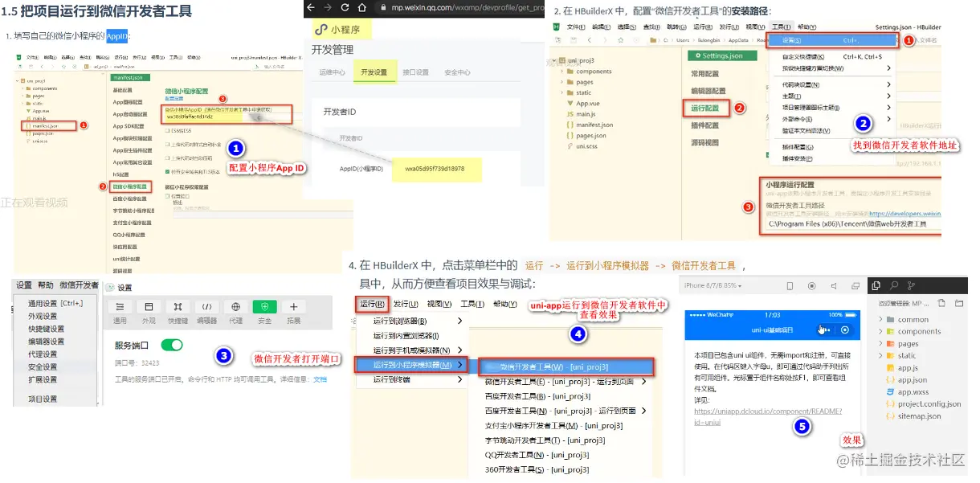Screen dimensions: 980x483
Task: Expand the components folder in devtools resource manager
Action: click(x=880, y=331)
